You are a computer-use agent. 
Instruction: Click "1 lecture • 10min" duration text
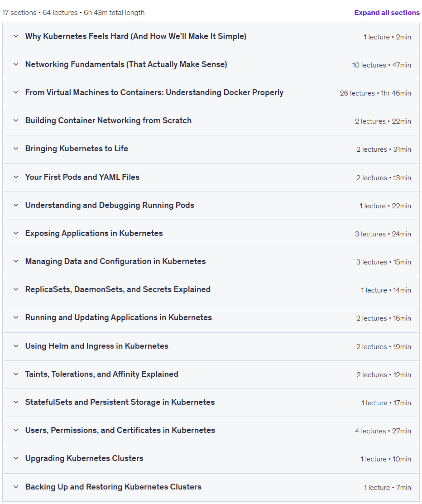(386, 459)
